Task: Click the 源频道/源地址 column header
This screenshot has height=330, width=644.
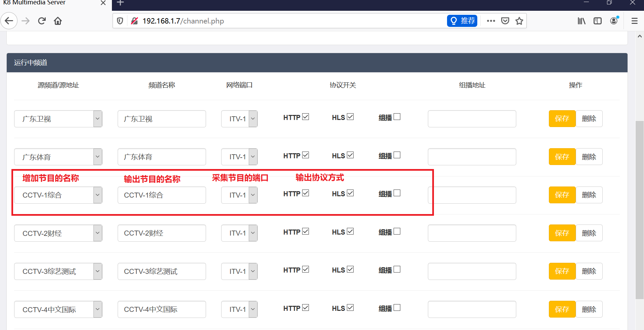Action: click(58, 85)
